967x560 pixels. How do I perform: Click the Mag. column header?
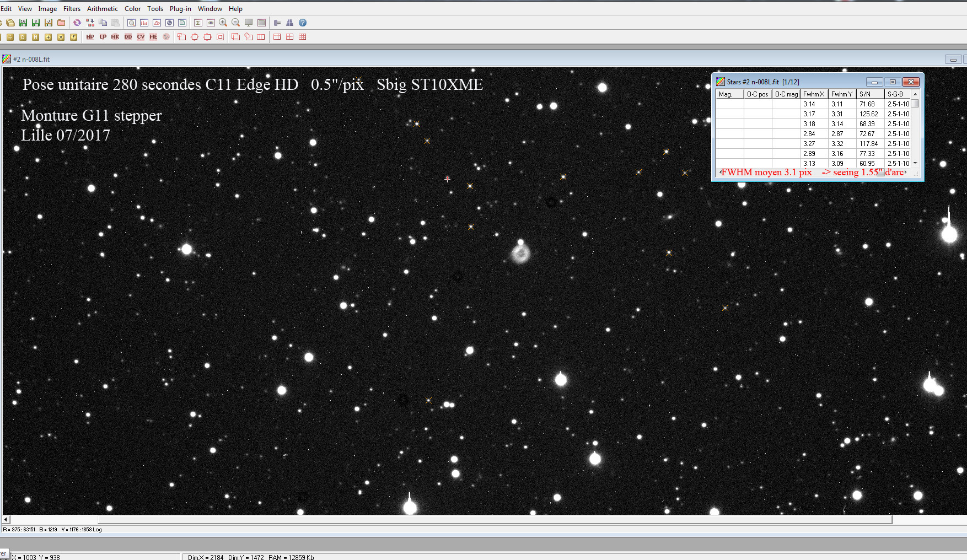coord(730,94)
